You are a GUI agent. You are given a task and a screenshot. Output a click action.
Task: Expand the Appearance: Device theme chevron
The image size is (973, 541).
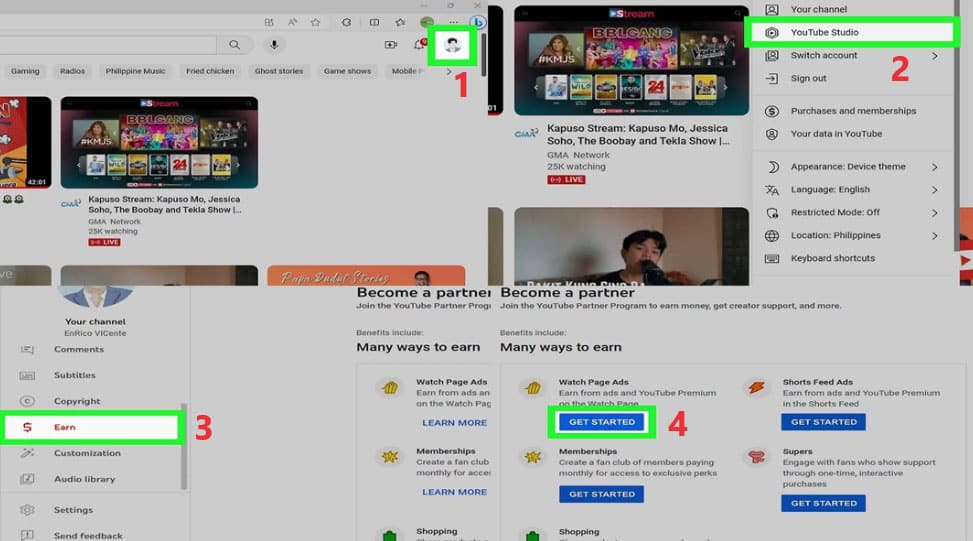tap(935, 167)
